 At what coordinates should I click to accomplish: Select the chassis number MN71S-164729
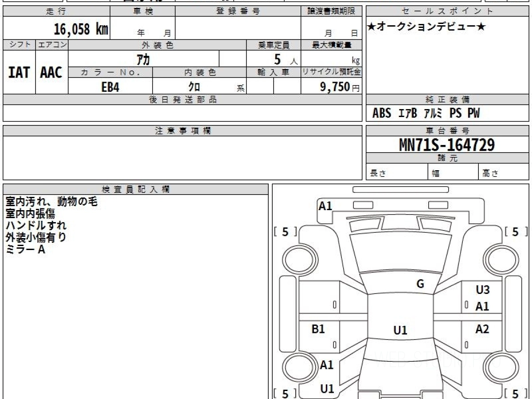[x=447, y=145]
